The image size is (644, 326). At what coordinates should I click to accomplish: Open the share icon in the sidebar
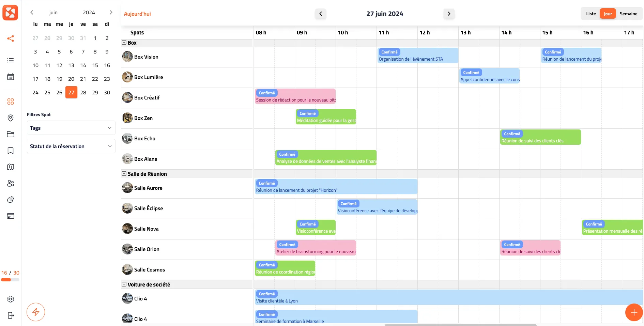point(11,38)
